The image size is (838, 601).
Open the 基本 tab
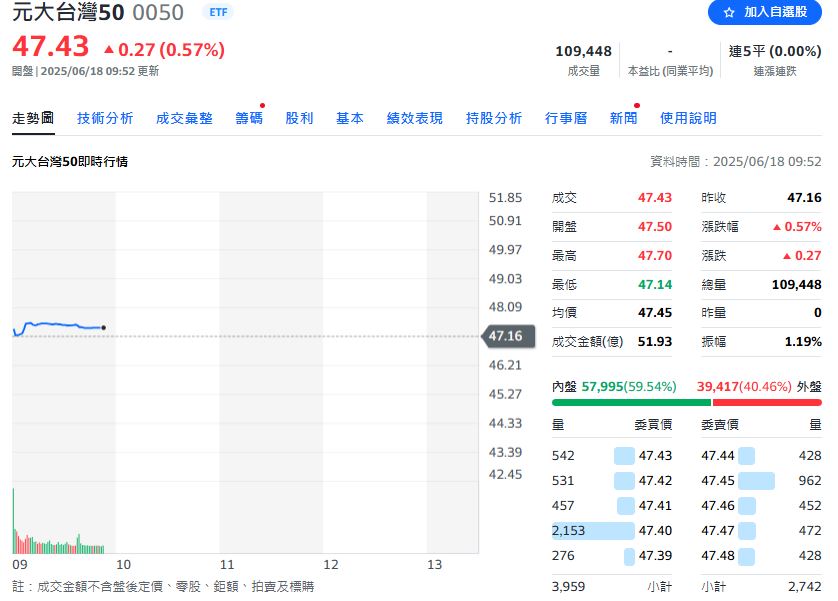coord(350,118)
